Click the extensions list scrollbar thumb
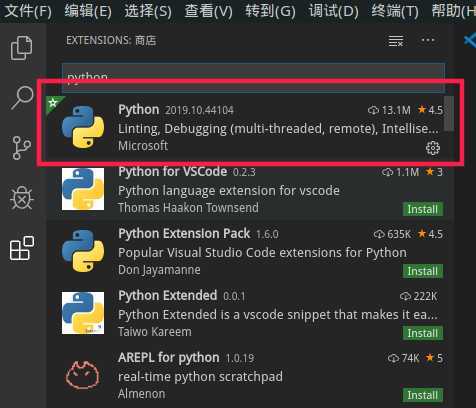Viewport: 476px width, 408px height. point(449,113)
